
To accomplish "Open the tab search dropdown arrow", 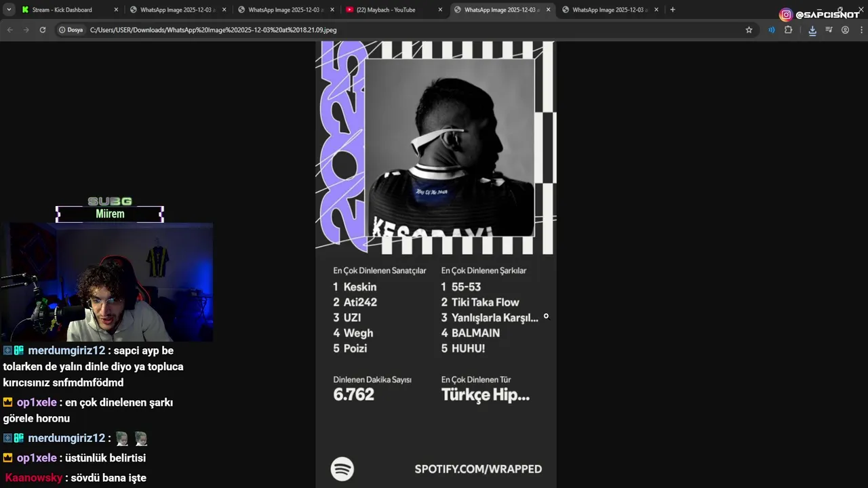I will coord(9,9).
